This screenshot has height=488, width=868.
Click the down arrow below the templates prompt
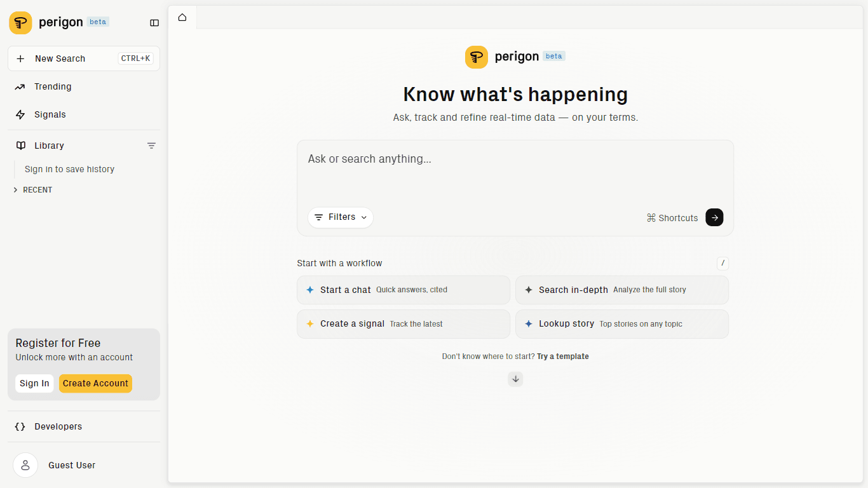515,379
